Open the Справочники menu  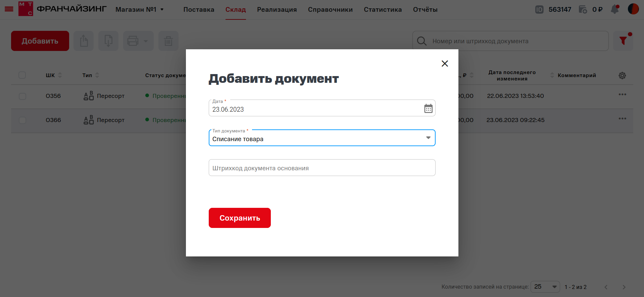(x=330, y=9)
